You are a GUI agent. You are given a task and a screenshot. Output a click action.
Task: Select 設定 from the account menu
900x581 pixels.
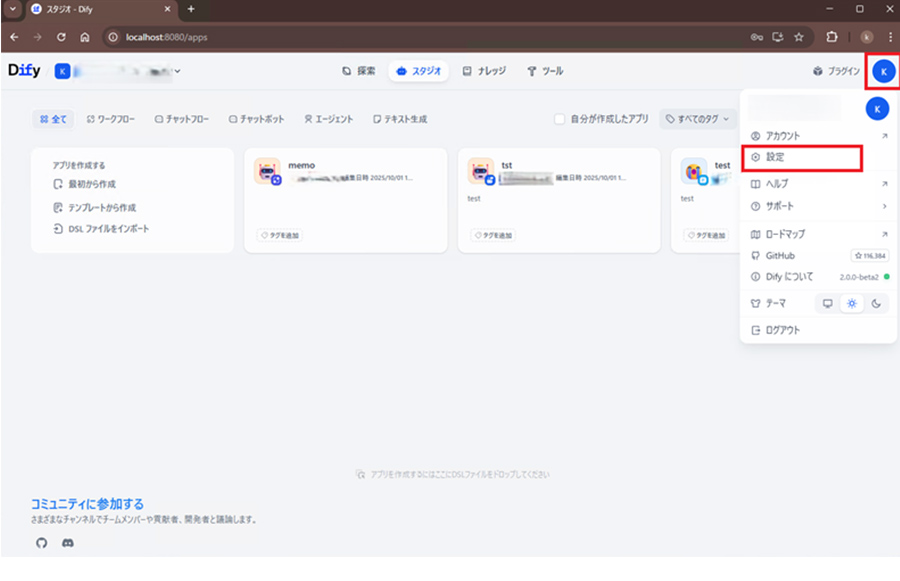[x=775, y=158]
